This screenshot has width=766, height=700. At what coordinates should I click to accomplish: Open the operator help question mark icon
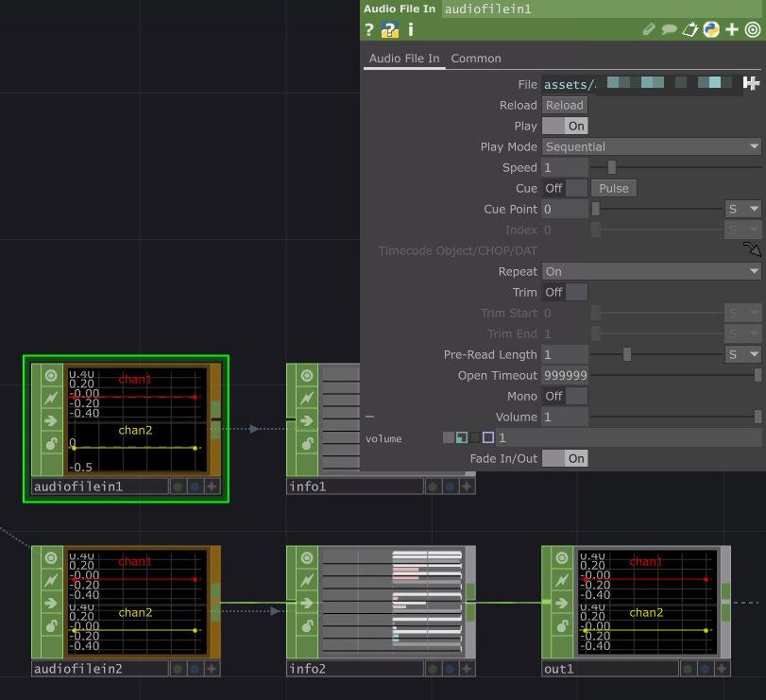pos(368,29)
